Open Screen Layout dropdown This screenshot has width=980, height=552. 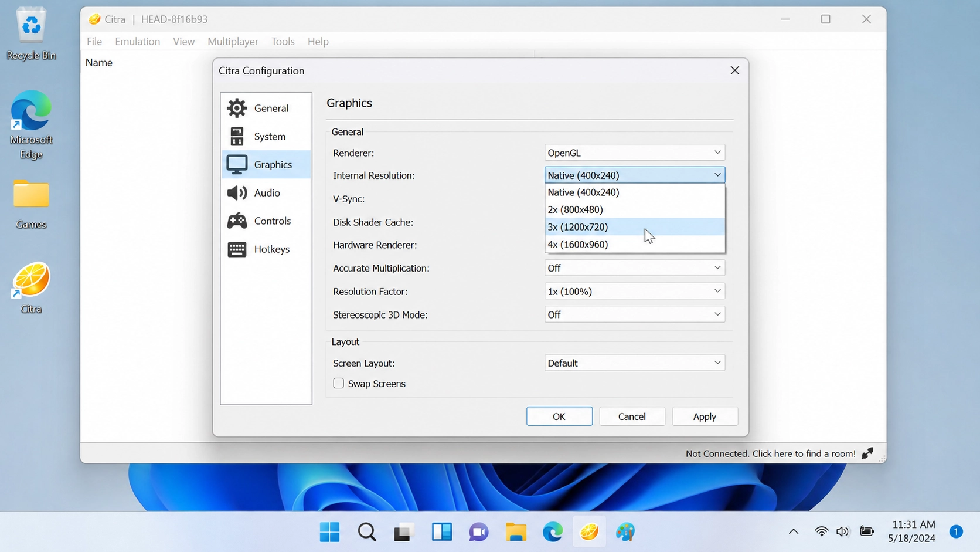coord(634,363)
